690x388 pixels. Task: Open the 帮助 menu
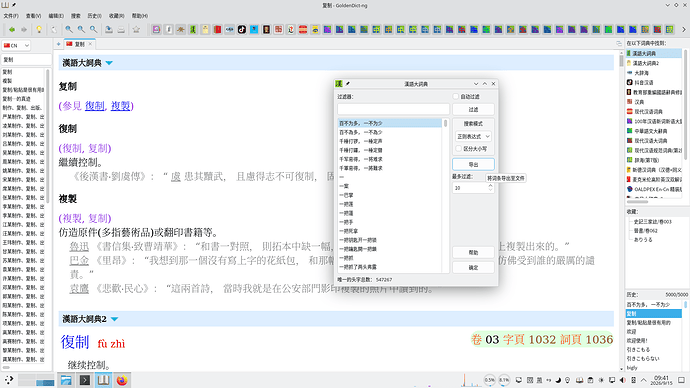click(x=139, y=16)
